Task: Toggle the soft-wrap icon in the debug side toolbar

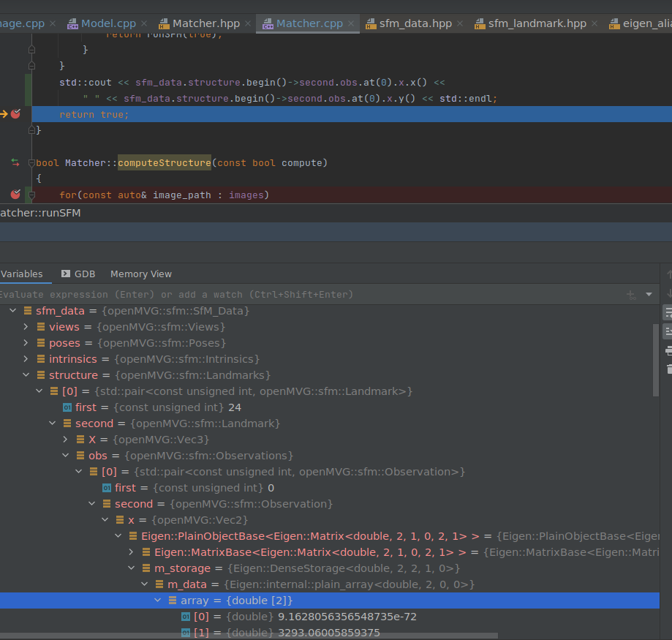Action: [x=668, y=313]
